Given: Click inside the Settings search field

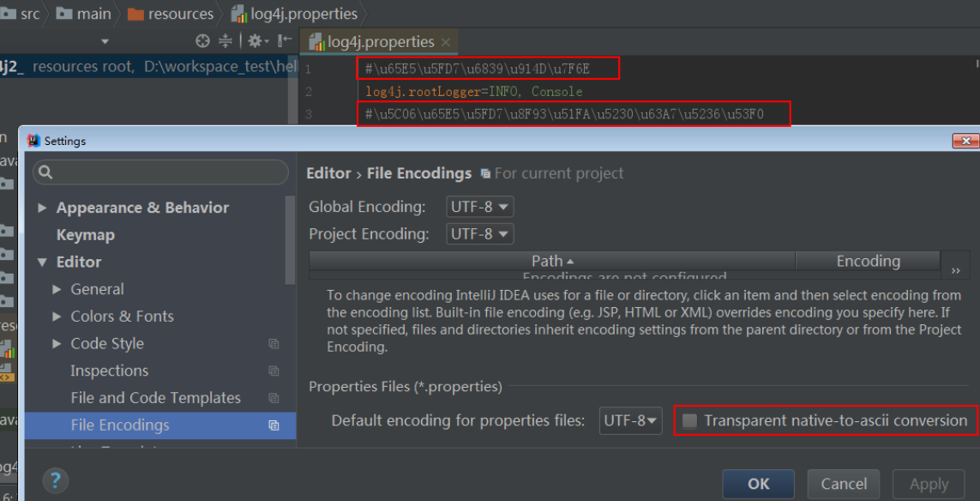Looking at the screenshot, I should (160, 172).
